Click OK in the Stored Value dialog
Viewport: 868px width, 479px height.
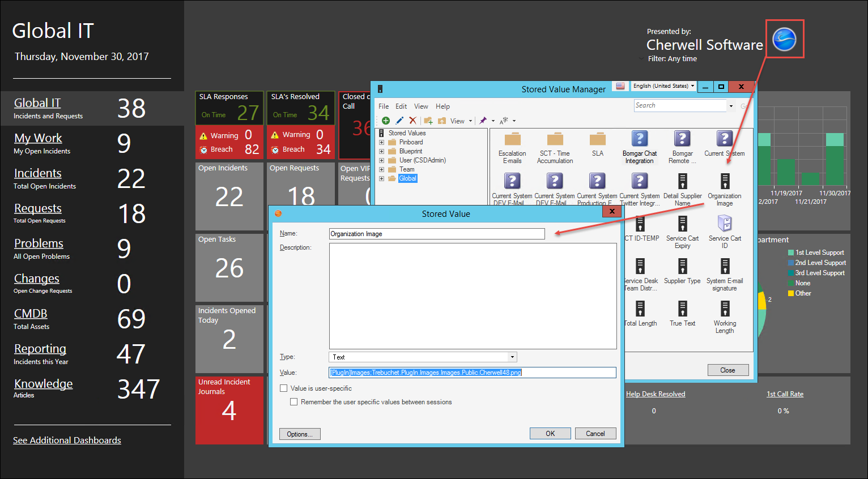click(x=550, y=434)
